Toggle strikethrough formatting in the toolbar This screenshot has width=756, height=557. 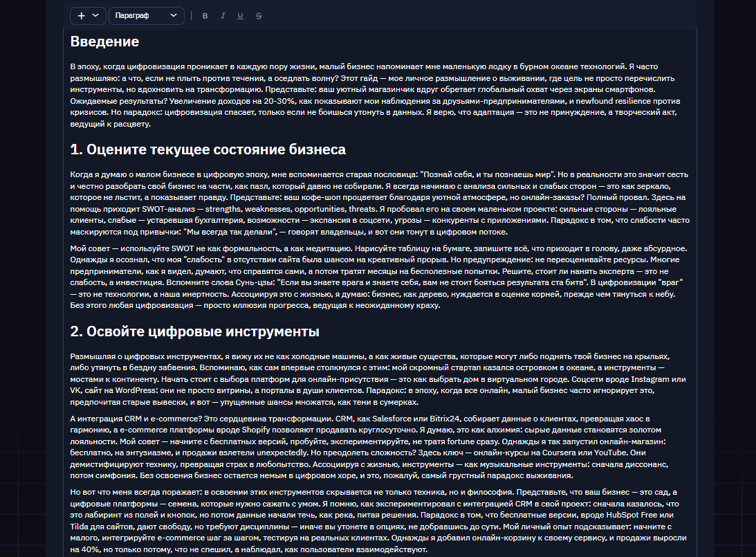257,15
